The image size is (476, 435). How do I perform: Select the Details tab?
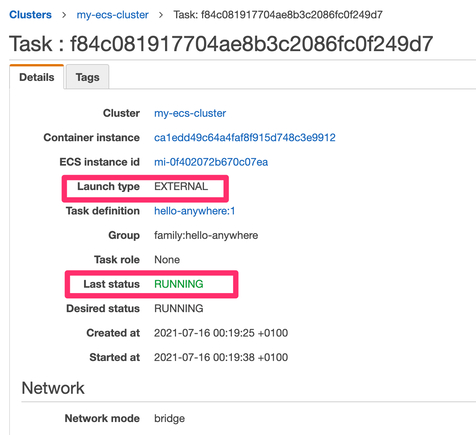coord(37,77)
